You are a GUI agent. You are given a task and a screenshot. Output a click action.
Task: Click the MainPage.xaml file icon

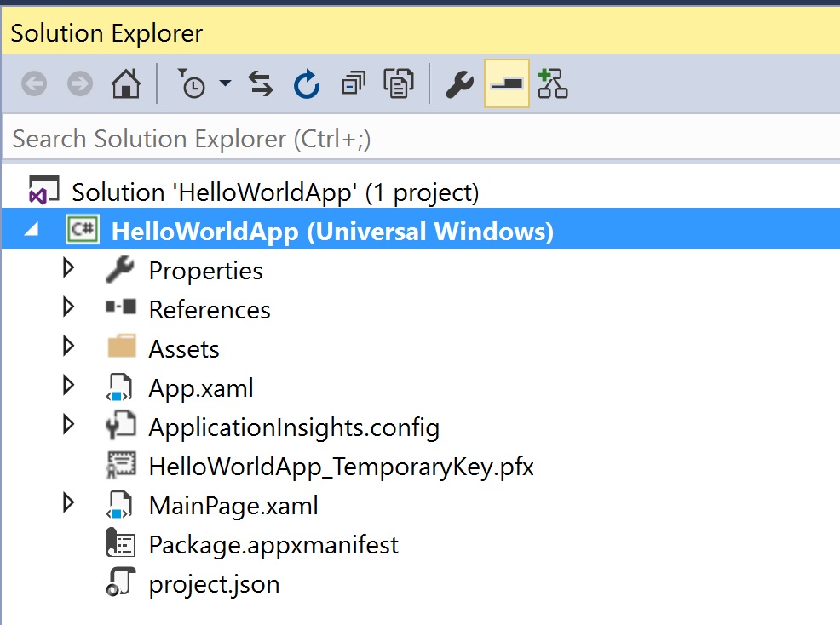tap(119, 504)
